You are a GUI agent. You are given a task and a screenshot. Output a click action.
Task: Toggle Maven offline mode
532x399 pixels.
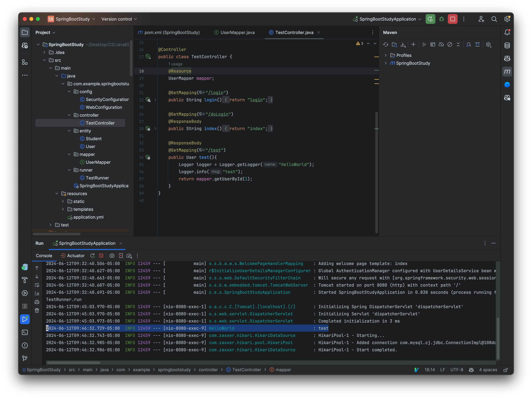(x=441, y=45)
